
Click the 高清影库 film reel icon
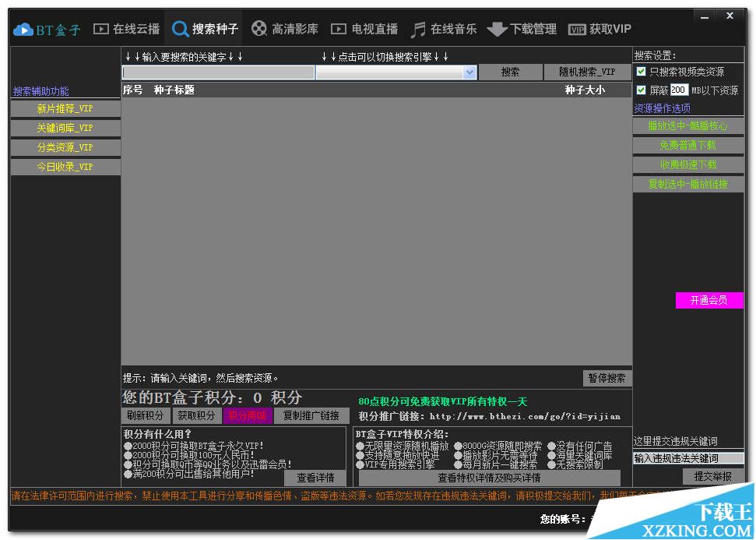(259, 29)
